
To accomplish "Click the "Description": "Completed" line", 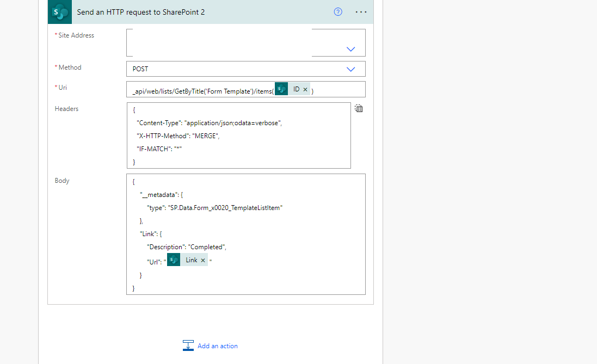I will click(x=187, y=247).
